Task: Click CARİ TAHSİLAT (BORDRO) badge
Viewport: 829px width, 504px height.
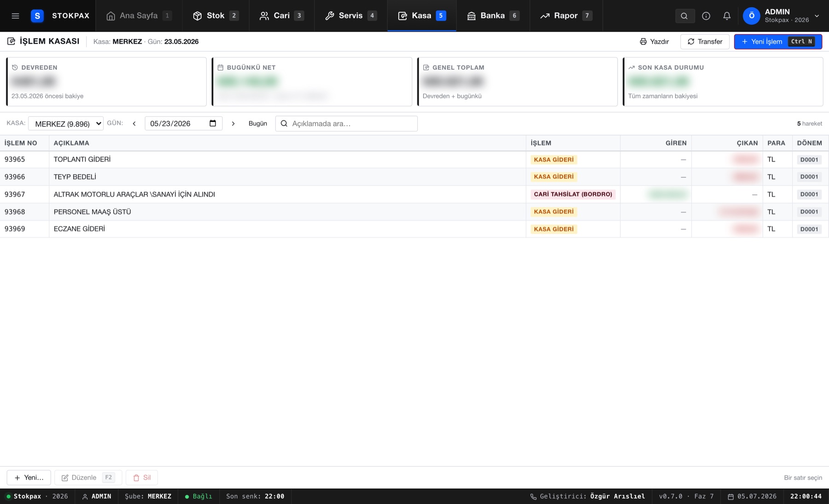Action: 573,194
